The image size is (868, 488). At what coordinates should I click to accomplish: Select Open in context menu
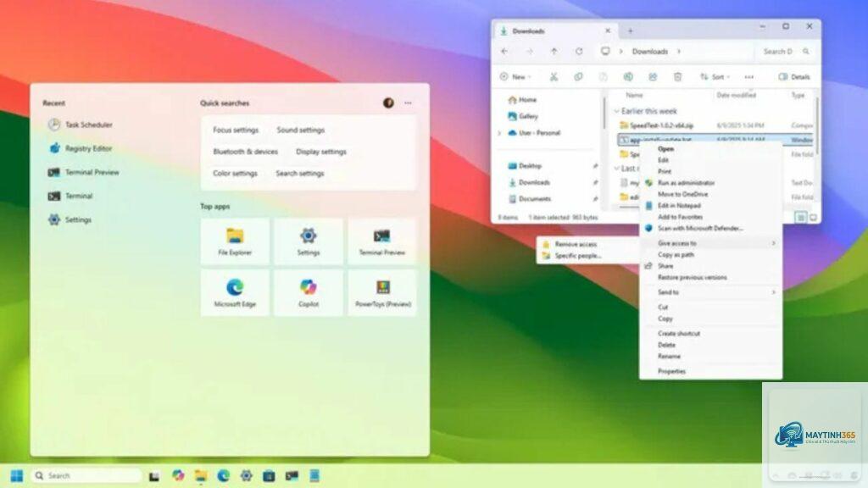click(x=665, y=149)
